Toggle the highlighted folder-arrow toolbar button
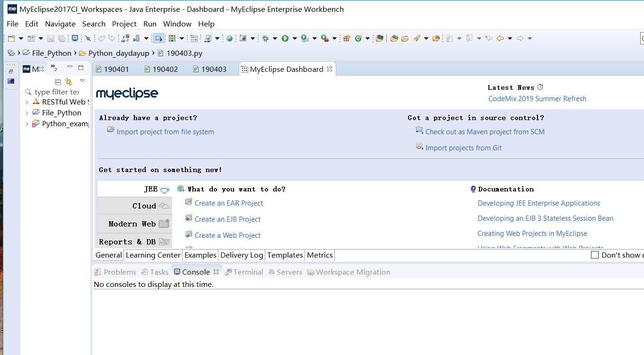The image size is (644, 355). tap(158, 38)
